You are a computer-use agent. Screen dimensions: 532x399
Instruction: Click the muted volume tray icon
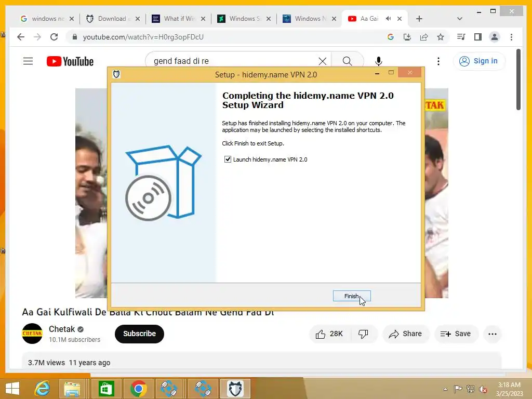pyautogui.click(x=483, y=389)
